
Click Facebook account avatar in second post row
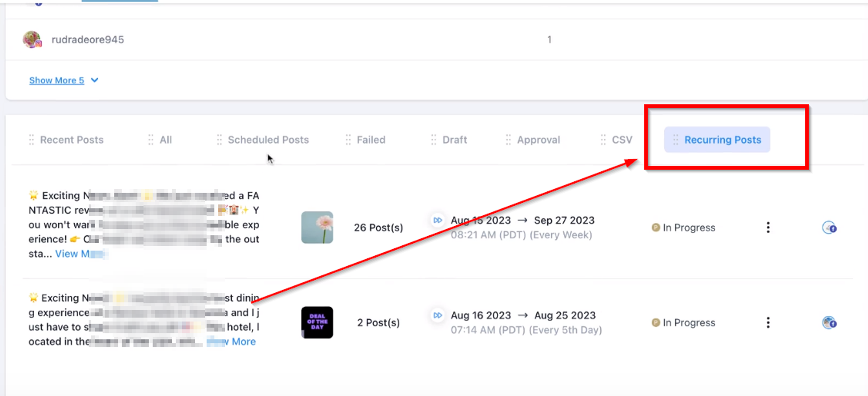click(829, 323)
